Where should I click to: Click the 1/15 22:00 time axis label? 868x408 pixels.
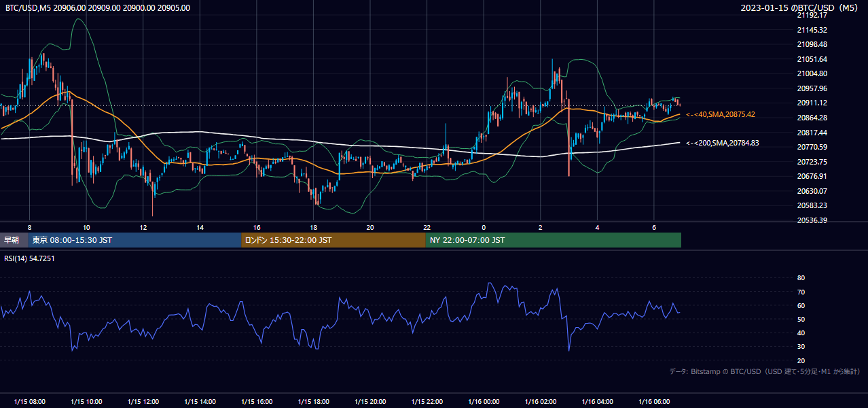427,402
